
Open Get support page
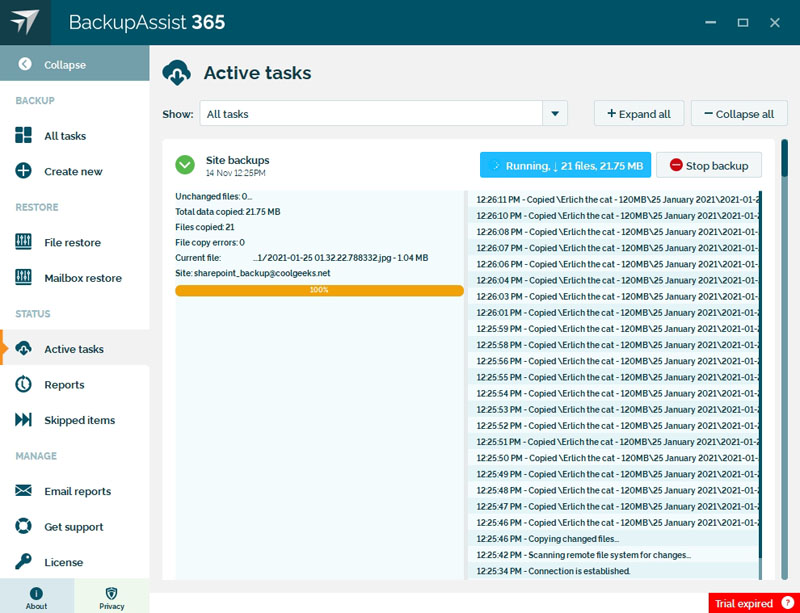[x=74, y=526]
